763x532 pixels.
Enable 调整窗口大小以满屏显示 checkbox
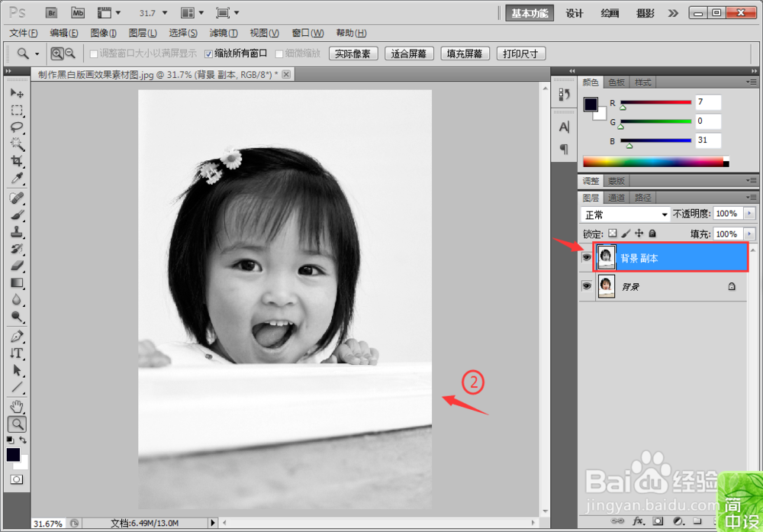pos(93,54)
